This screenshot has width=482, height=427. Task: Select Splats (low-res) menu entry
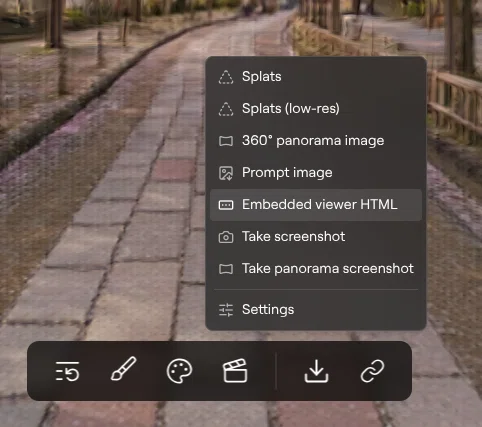(x=316, y=108)
